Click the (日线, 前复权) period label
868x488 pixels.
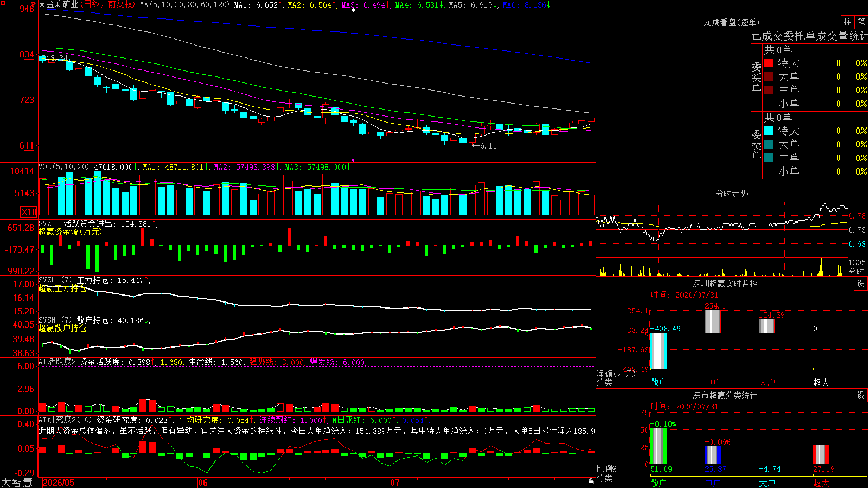pyautogui.click(x=108, y=4)
